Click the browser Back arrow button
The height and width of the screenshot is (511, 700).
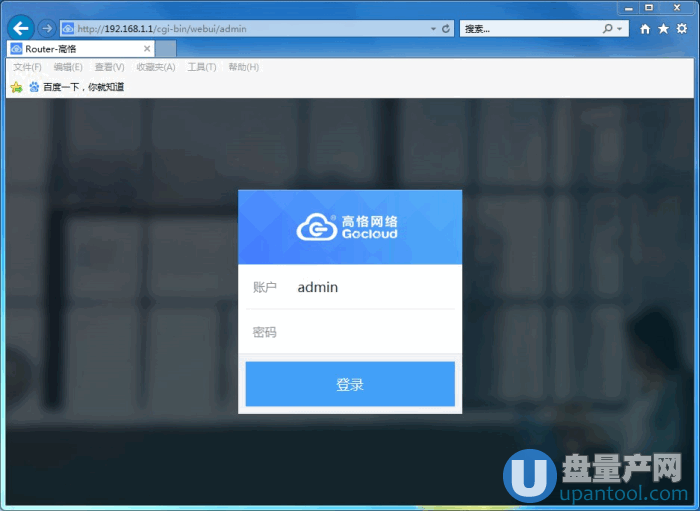coord(20,28)
